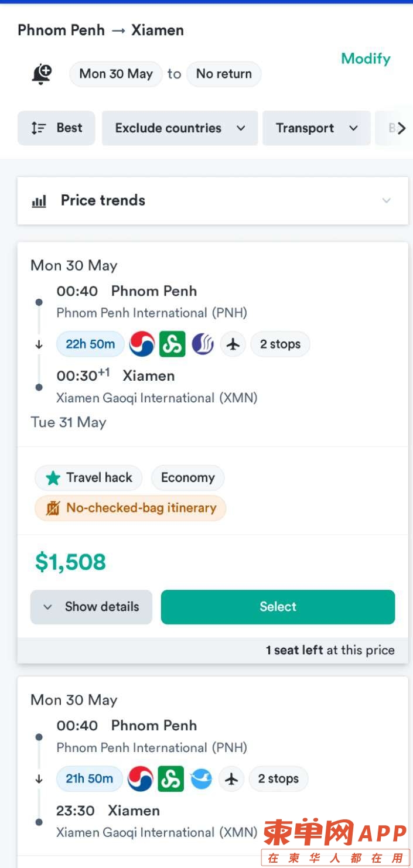Open the Best sort option
This screenshot has height=868, width=413.
pyautogui.click(x=56, y=128)
